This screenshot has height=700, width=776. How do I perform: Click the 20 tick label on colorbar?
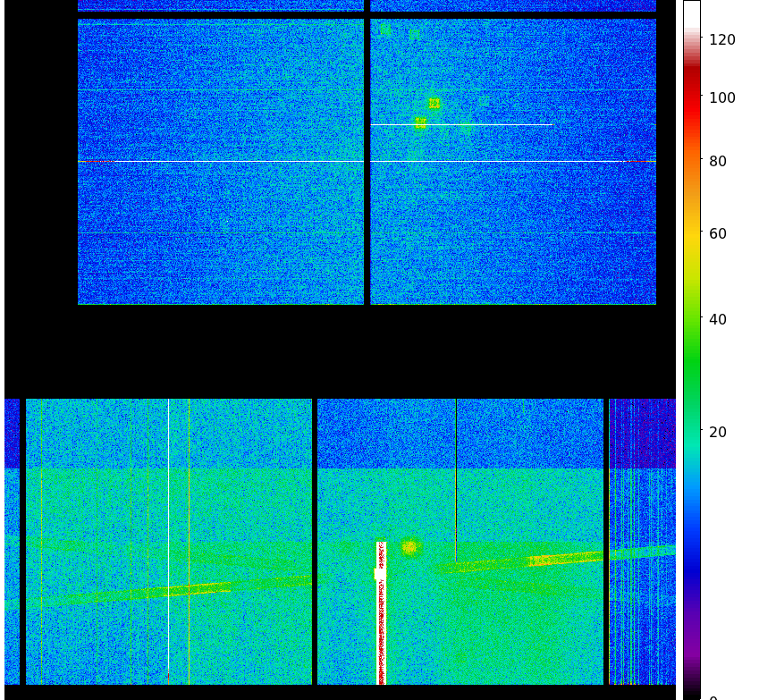pos(717,432)
